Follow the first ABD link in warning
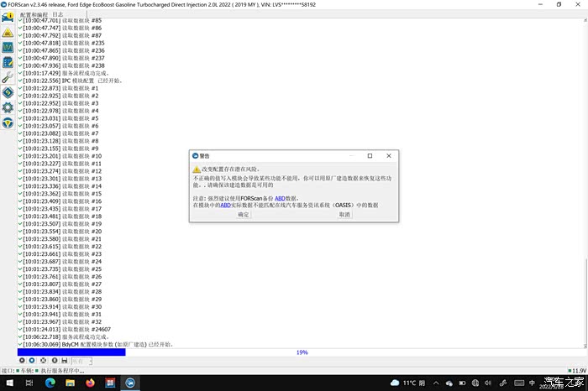588x391 pixels. pos(281,199)
